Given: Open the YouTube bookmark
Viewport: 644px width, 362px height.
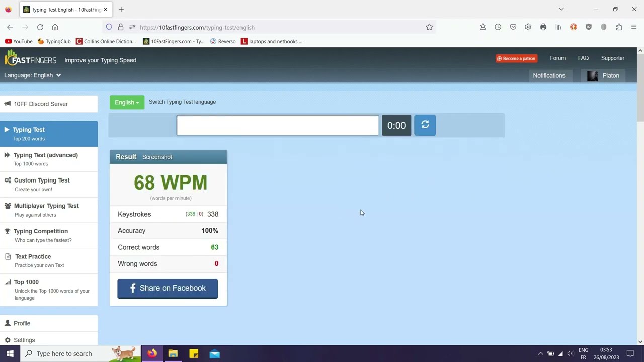Looking at the screenshot, I should click(19, 41).
